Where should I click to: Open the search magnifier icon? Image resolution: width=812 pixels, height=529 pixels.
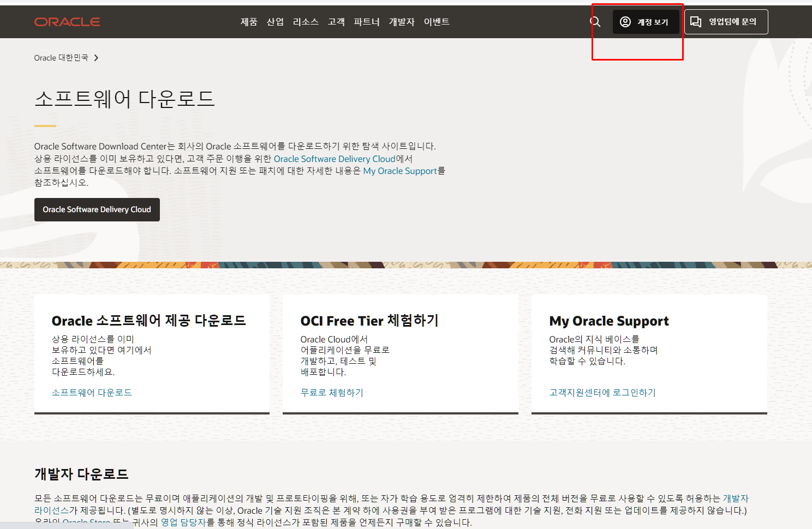point(595,22)
